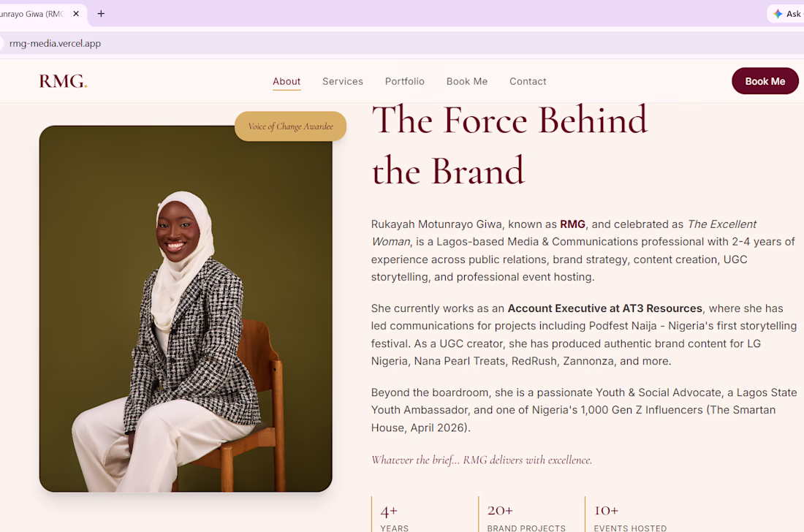Click the "4+" years stat

point(389,511)
